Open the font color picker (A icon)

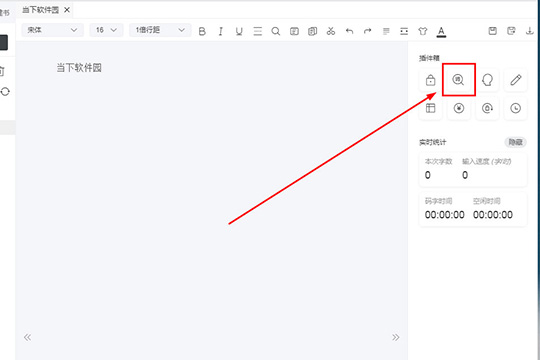click(x=441, y=32)
